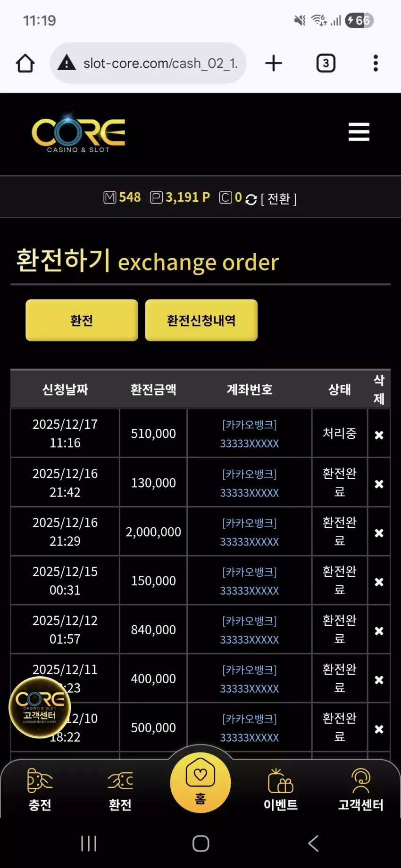This screenshot has width=401, height=868.
Task: Open the hamburger menu icon
Action: click(x=359, y=132)
